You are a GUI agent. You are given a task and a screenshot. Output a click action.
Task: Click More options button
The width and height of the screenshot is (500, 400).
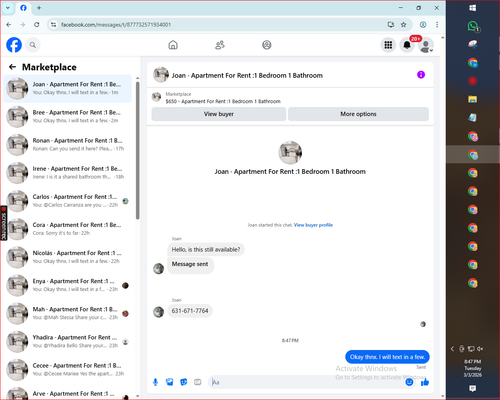click(358, 114)
